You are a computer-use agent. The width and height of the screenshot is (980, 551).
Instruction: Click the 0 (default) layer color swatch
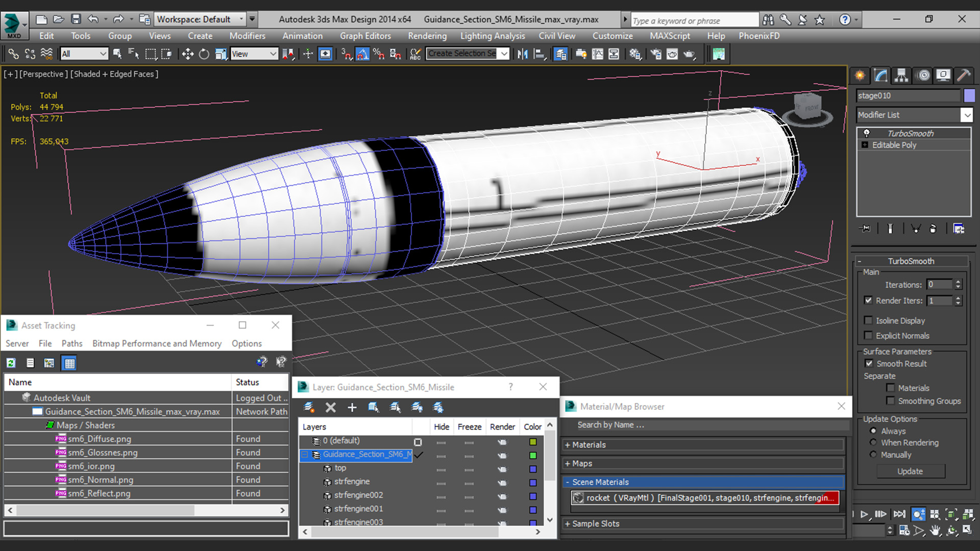coord(533,442)
